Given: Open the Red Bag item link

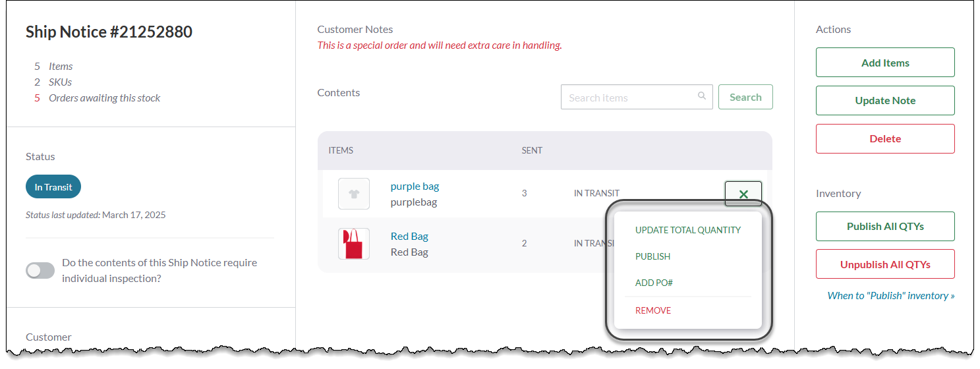Looking at the screenshot, I should pos(409,236).
